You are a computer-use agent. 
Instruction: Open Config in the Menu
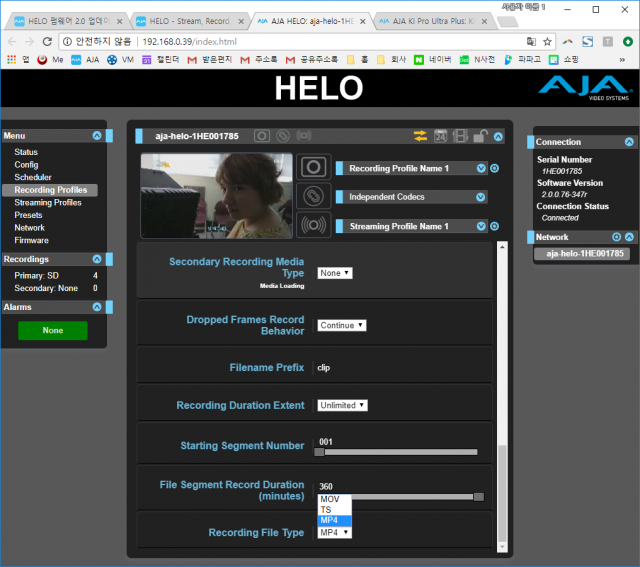pyautogui.click(x=26, y=165)
